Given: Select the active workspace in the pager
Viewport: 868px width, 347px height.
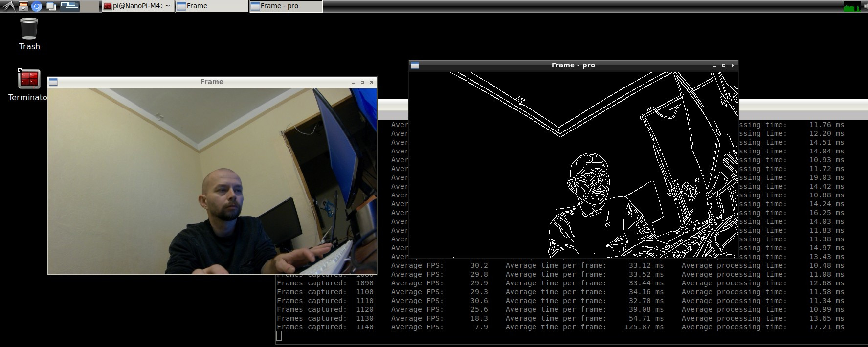Looking at the screenshot, I should pyautogui.click(x=69, y=6).
